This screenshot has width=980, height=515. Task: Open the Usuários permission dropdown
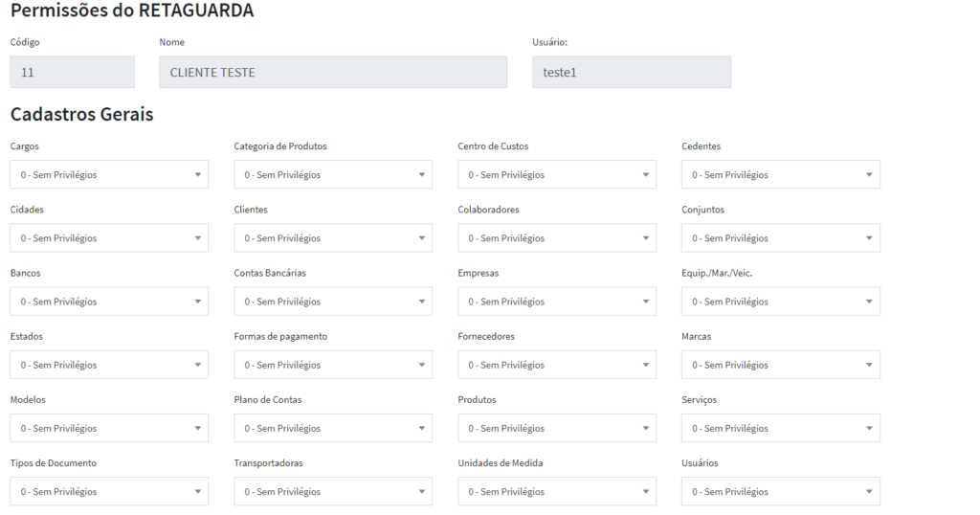click(781, 492)
